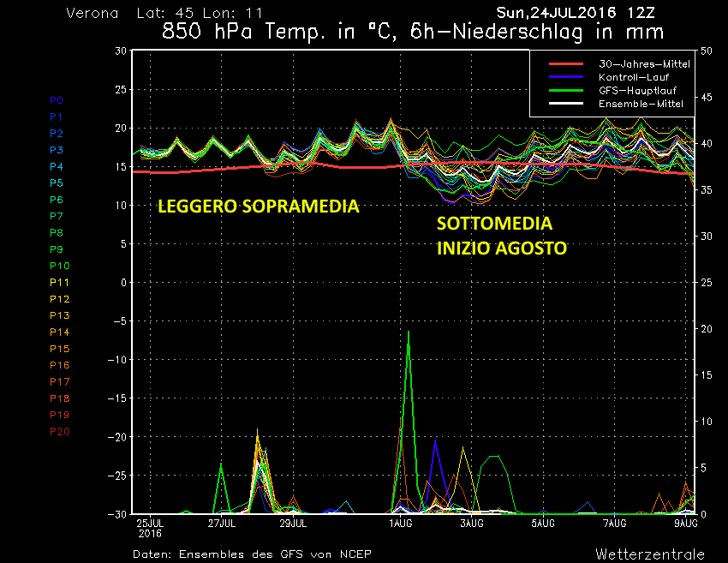The image size is (728, 563).
Task: Click the P19 ensemble member label
Action: [59, 415]
